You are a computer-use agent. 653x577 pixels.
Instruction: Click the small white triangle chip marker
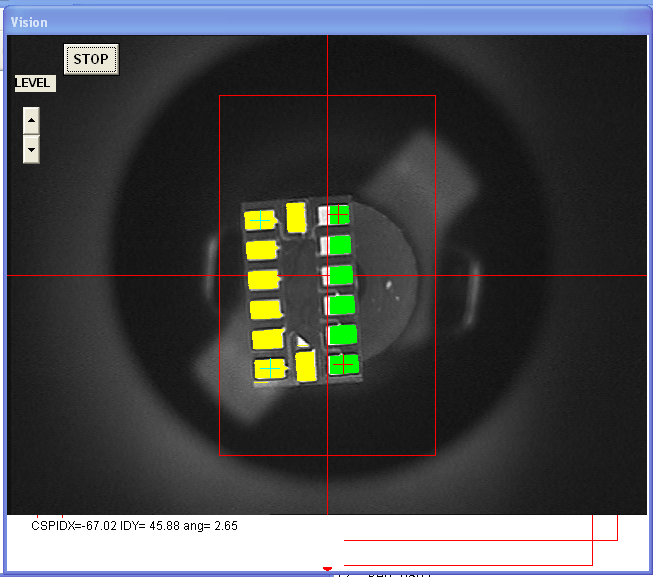[302, 342]
